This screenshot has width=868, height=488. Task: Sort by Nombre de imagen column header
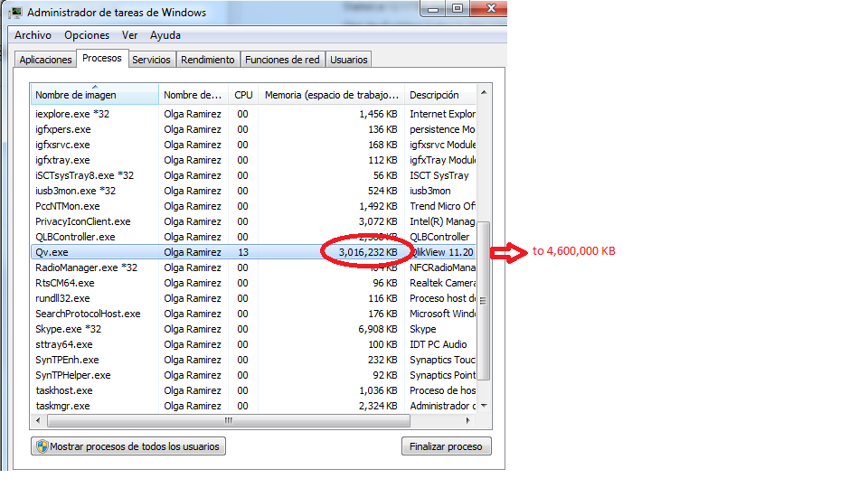95,95
